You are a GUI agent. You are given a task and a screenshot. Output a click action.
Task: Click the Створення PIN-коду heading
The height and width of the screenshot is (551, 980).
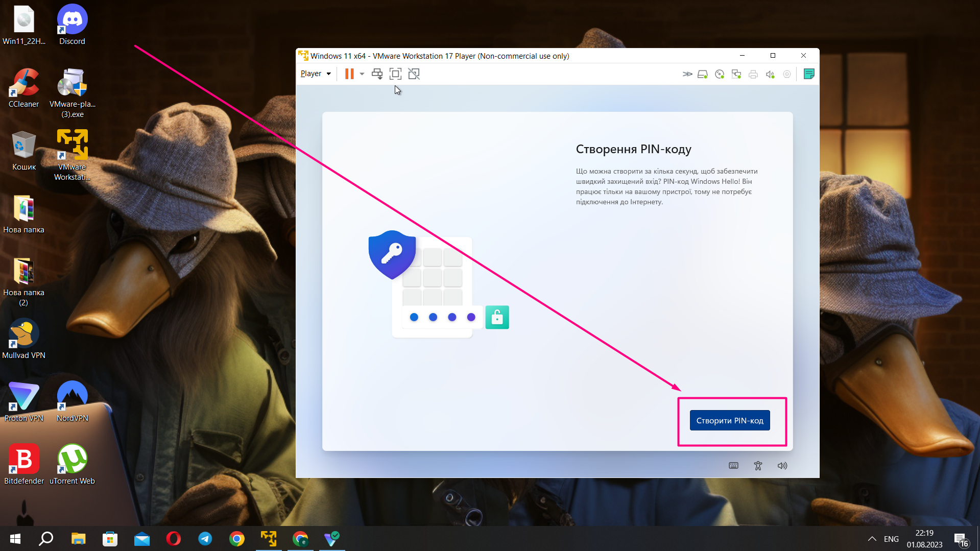[x=634, y=149]
